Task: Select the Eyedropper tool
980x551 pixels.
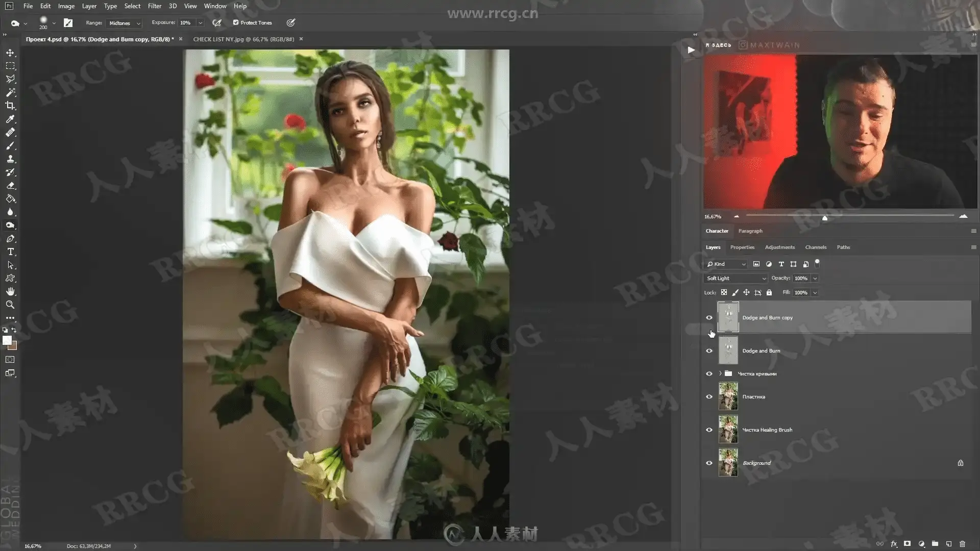Action: coord(10,119)
